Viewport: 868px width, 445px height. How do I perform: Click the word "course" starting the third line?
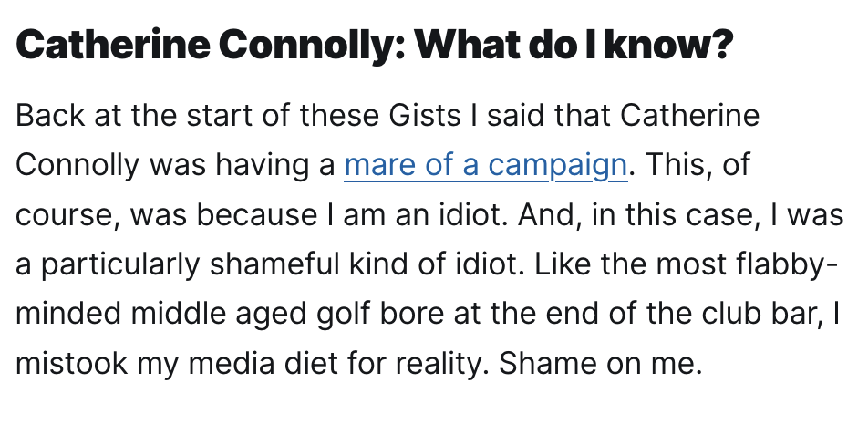click(x=64, y=215)
